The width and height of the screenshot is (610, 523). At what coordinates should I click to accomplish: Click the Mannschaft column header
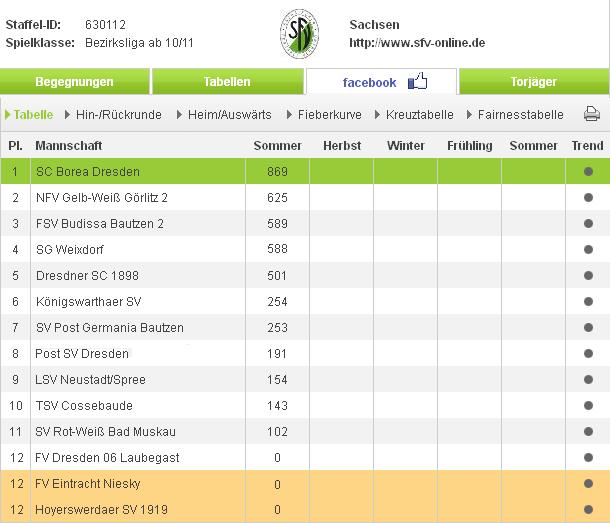(69, 146)
